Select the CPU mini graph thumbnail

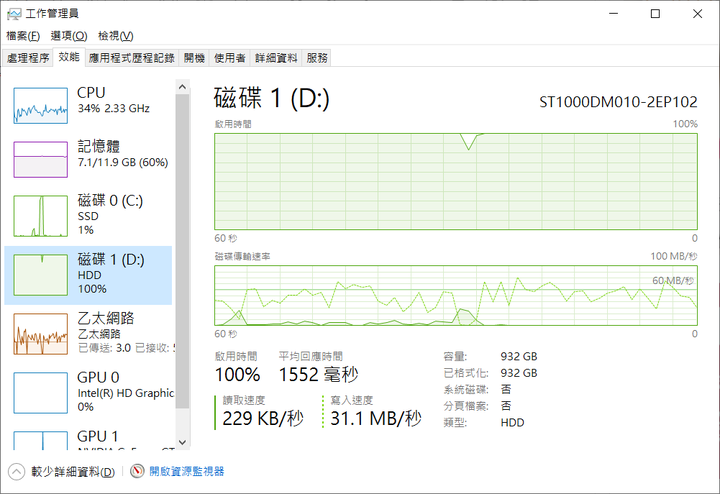[x=40, y=106]
